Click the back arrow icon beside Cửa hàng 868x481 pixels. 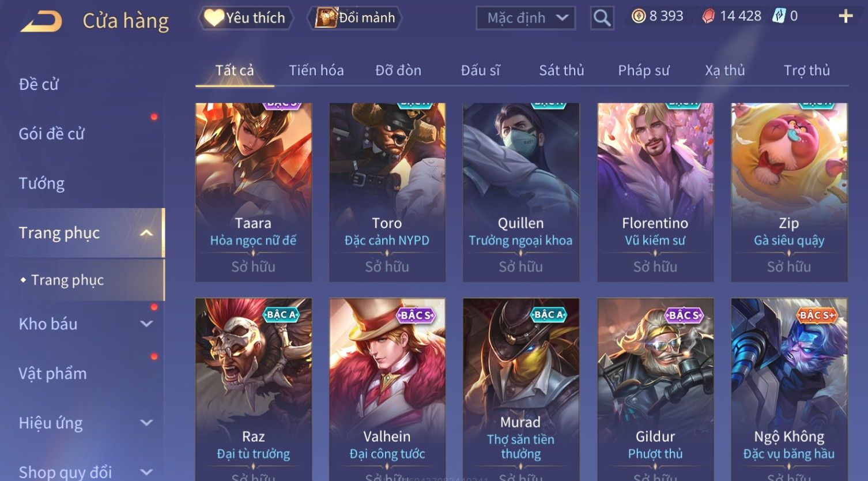(x=41, y=22)
